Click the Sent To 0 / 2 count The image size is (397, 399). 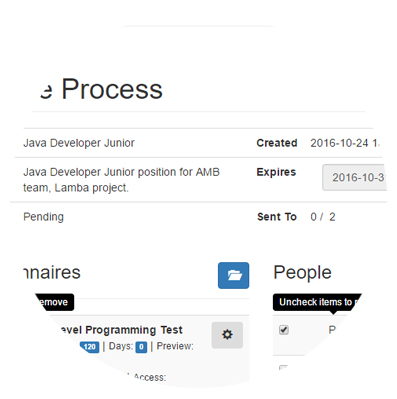[323, 217]
